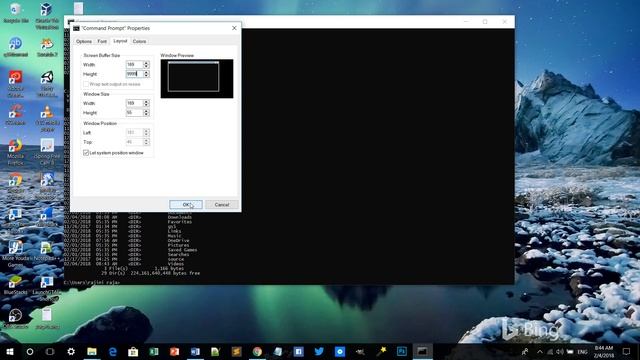Open Word from taskbar
The width and height of the screenshot is (640, 360).
click(x=195, y=351)
